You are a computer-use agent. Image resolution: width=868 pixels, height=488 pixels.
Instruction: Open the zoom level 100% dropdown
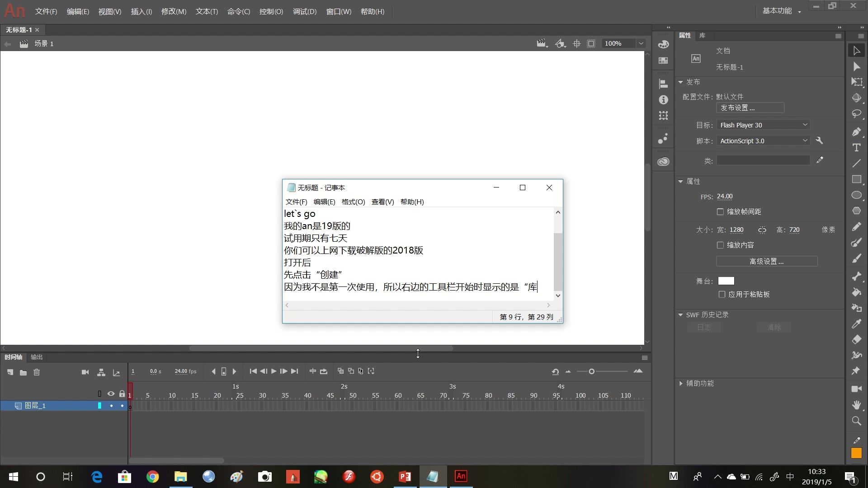[642, 43]
